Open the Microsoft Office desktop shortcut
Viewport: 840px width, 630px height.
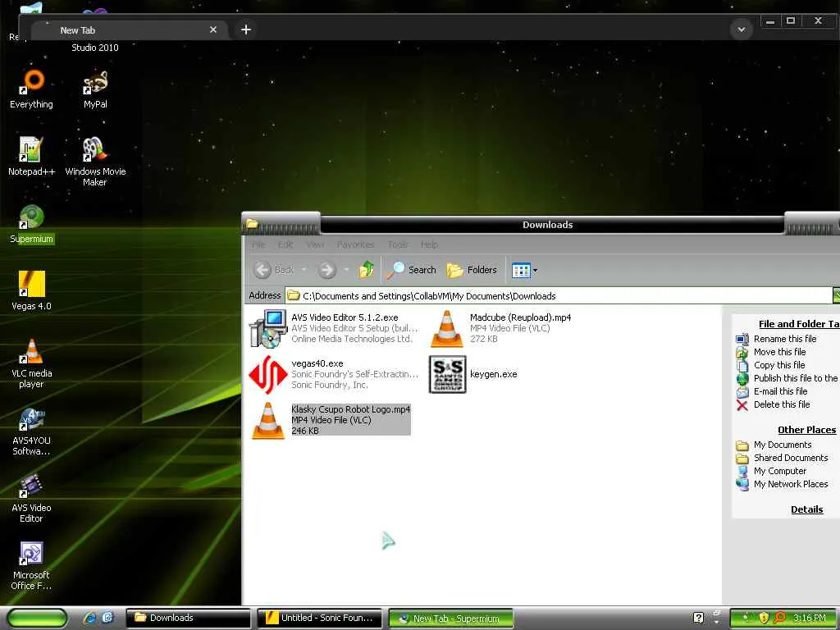(32, 565)
